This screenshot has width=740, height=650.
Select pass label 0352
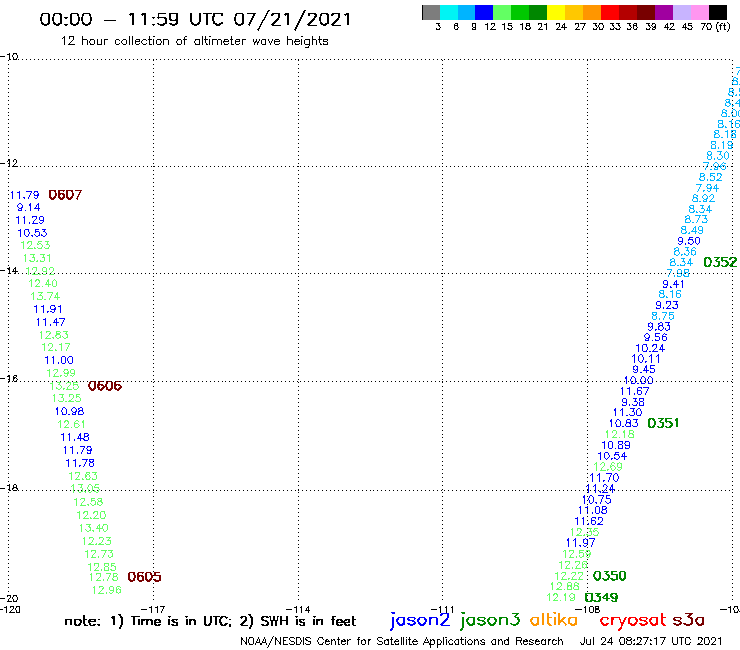click(x=720, y=262)
